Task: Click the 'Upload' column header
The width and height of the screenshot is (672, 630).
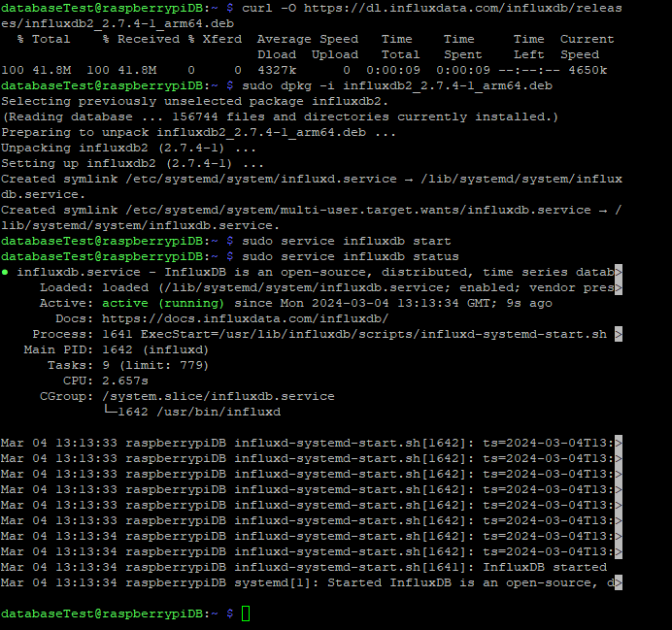Action: [335, 54]
